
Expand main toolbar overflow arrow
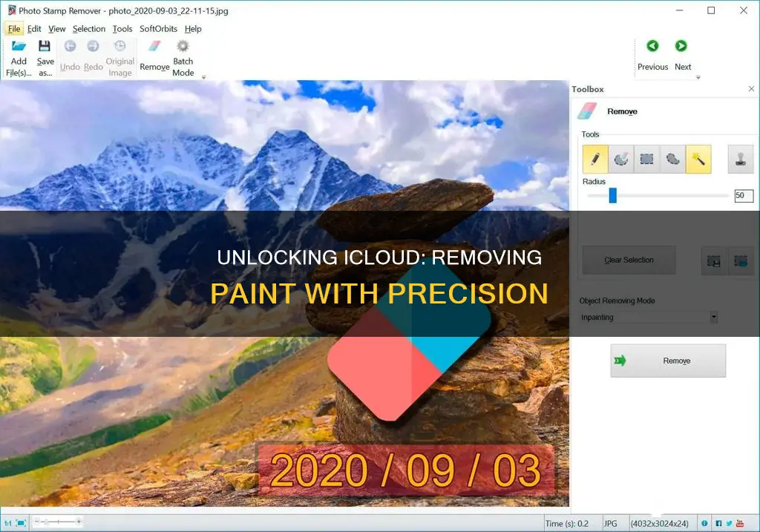[203, 77]
